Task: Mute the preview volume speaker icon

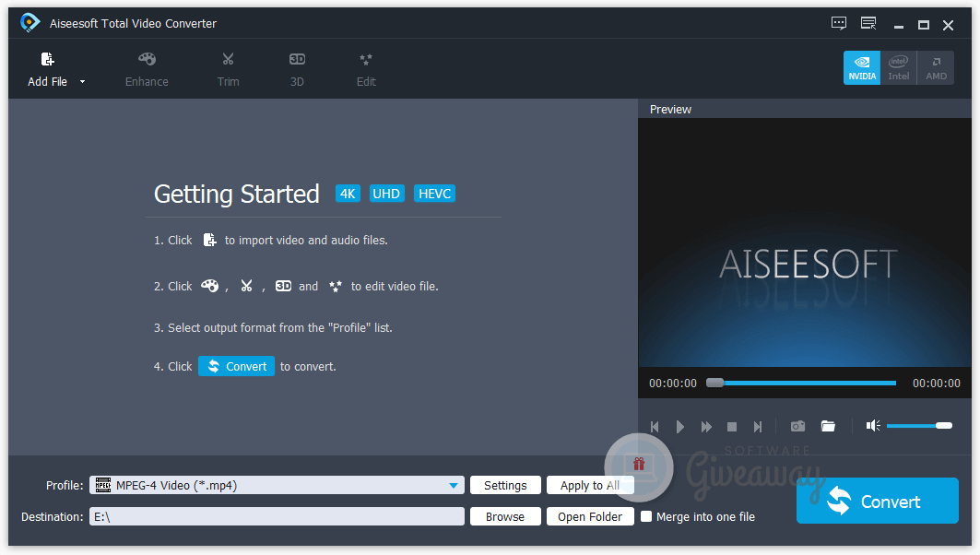Action: 873,426
